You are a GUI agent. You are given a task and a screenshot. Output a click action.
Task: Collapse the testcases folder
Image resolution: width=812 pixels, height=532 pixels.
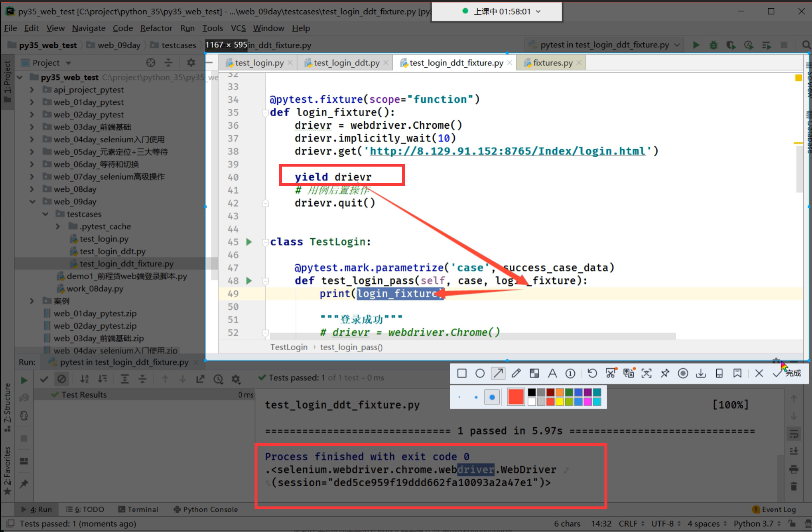(x=45, y=214)
